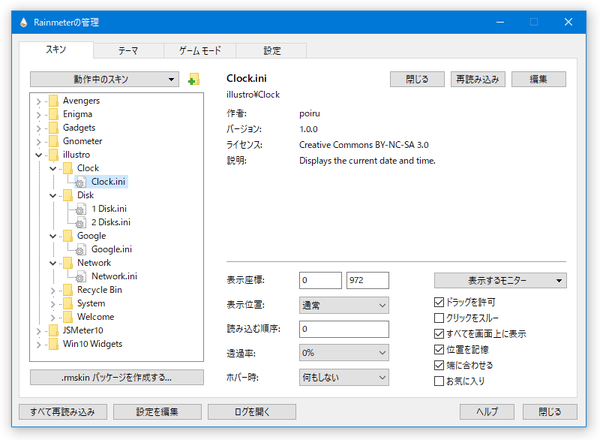
Task: Click the 編集 button
Action: [538, 79]
